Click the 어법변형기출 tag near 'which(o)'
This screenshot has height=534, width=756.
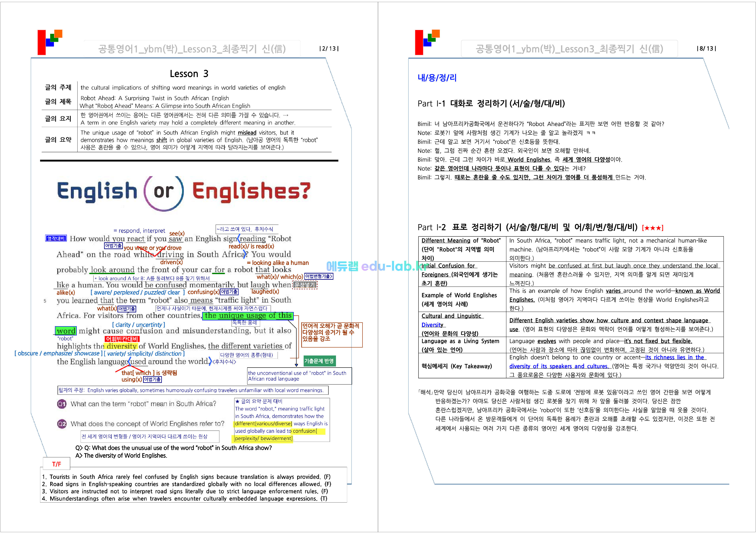(x=318, y=276)
